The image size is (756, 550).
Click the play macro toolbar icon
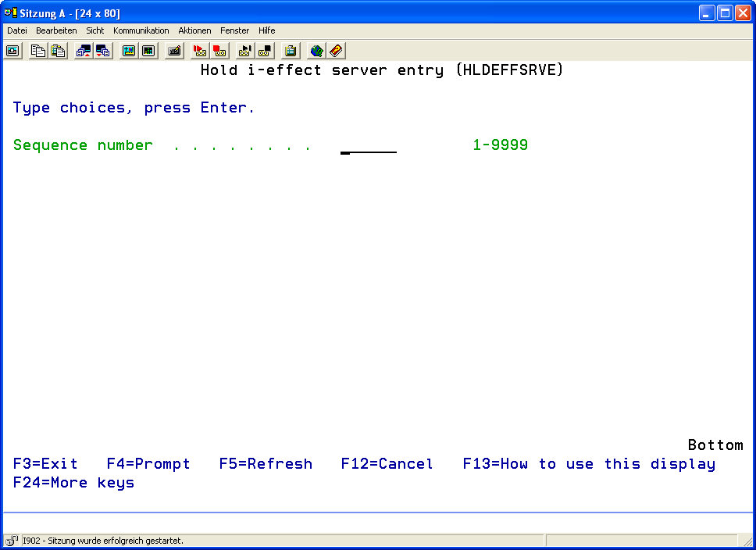tap(244, 51)
